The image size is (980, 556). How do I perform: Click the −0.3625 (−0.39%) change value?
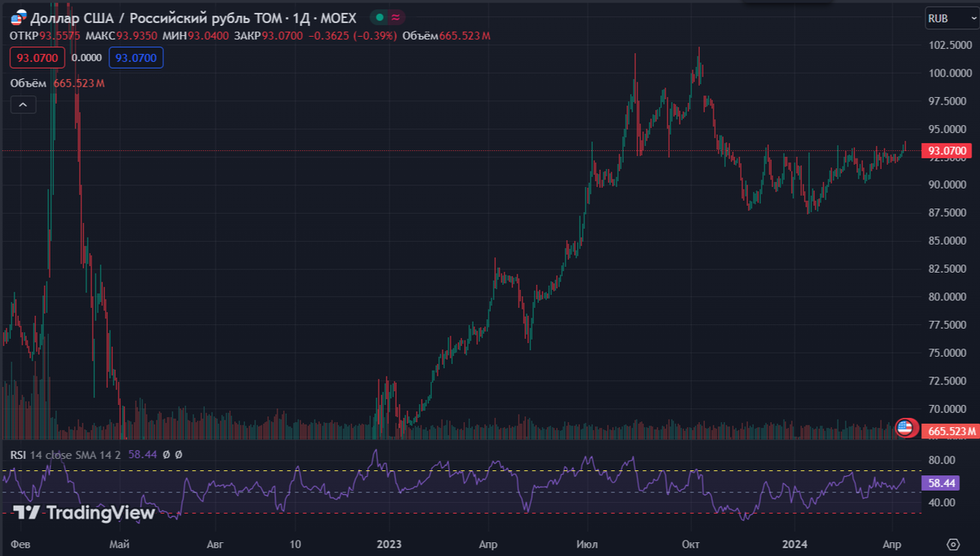[x=354, y=36]
